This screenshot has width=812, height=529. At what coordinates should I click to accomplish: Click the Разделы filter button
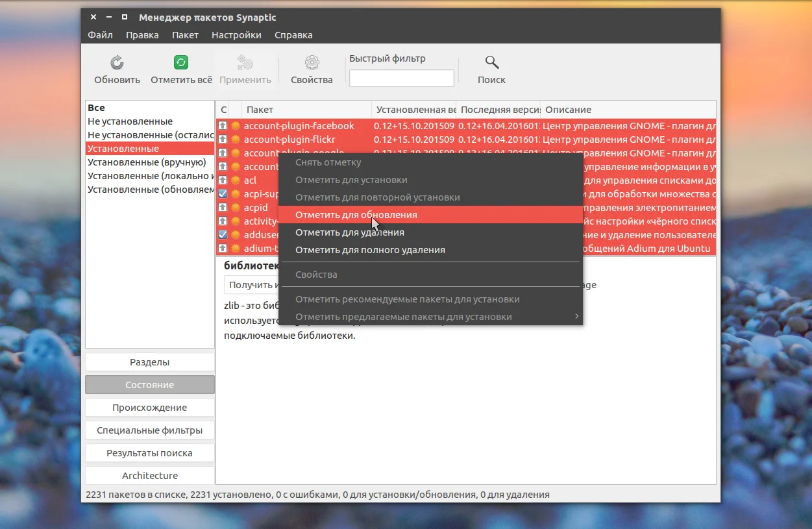(x=150, y=362)
